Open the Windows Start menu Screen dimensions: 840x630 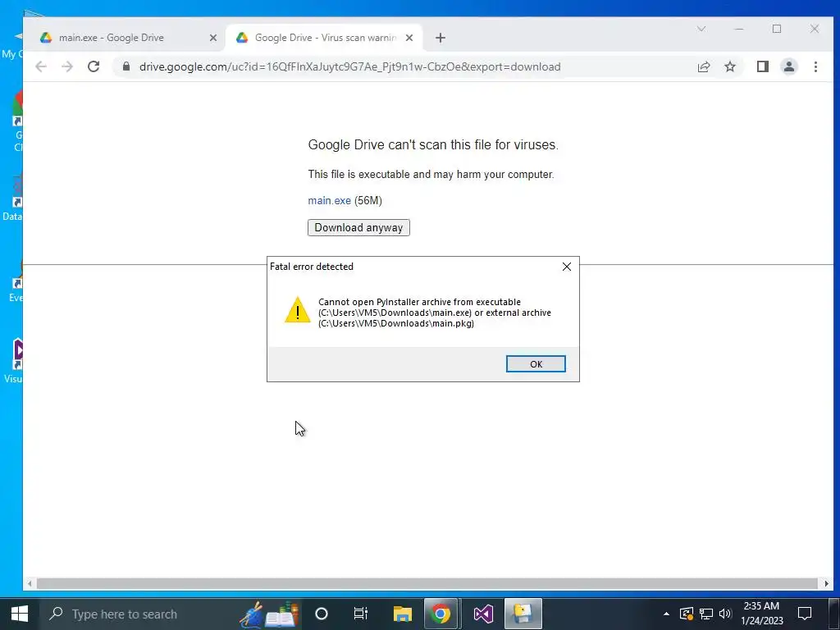20,614
